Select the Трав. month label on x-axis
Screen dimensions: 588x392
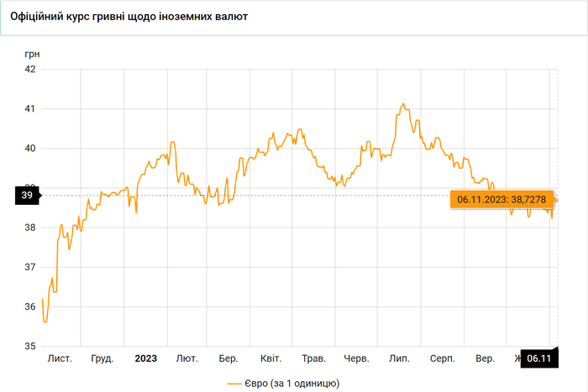(313, 358)
